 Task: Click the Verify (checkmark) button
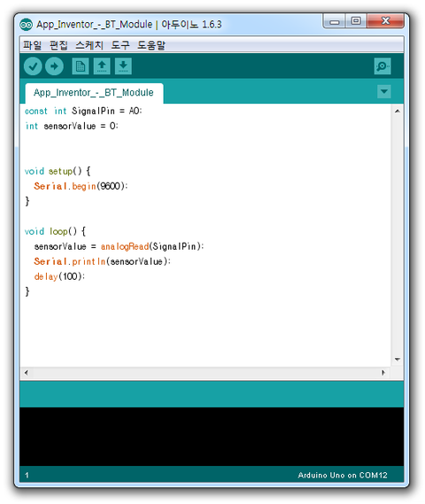point(33,66)
